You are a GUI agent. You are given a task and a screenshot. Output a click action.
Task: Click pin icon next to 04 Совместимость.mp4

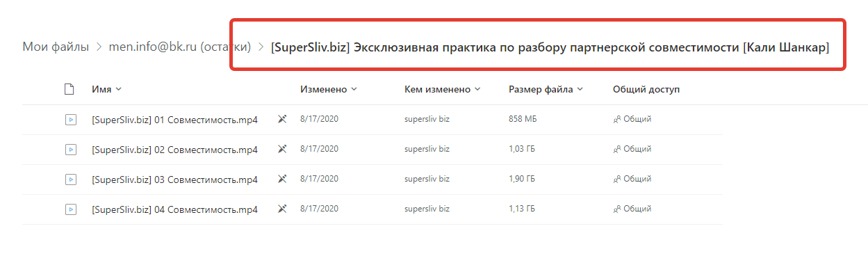point(282,209)
